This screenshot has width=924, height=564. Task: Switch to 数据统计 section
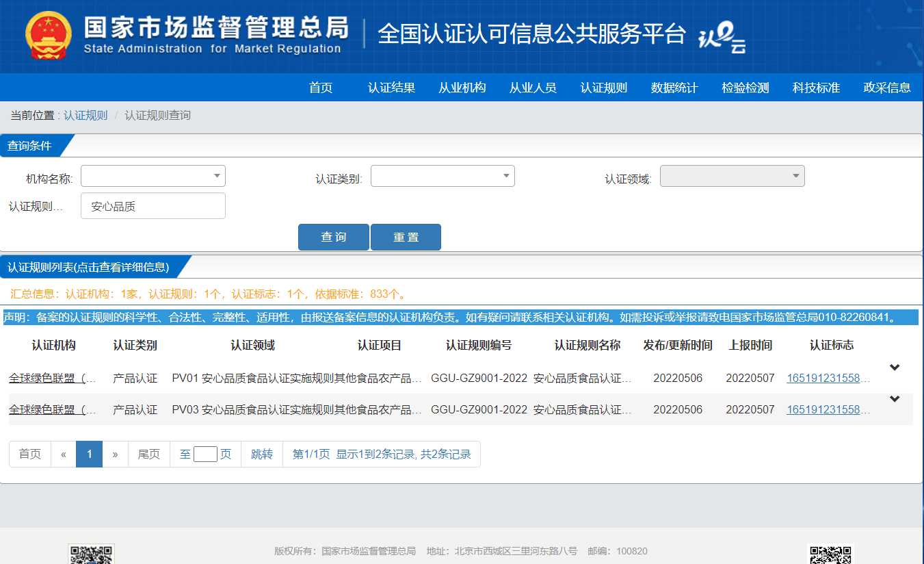[674, 88]
